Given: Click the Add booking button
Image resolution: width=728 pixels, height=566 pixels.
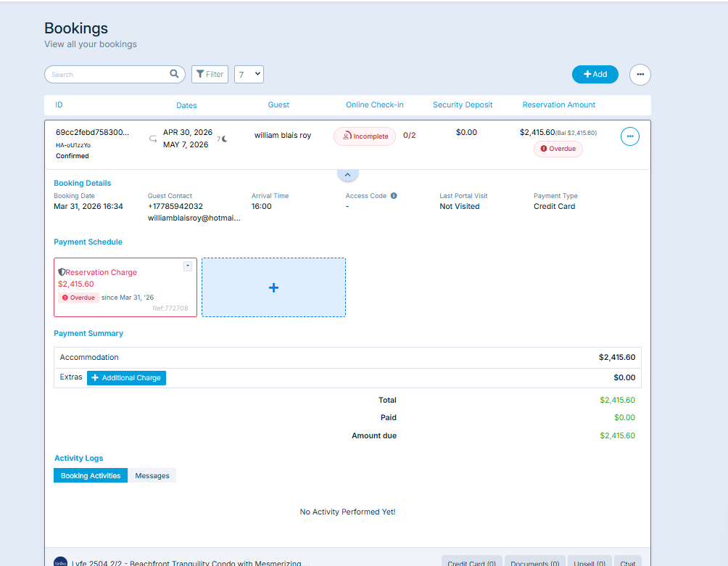Looking at the screenshot, I should click(595, 74).
